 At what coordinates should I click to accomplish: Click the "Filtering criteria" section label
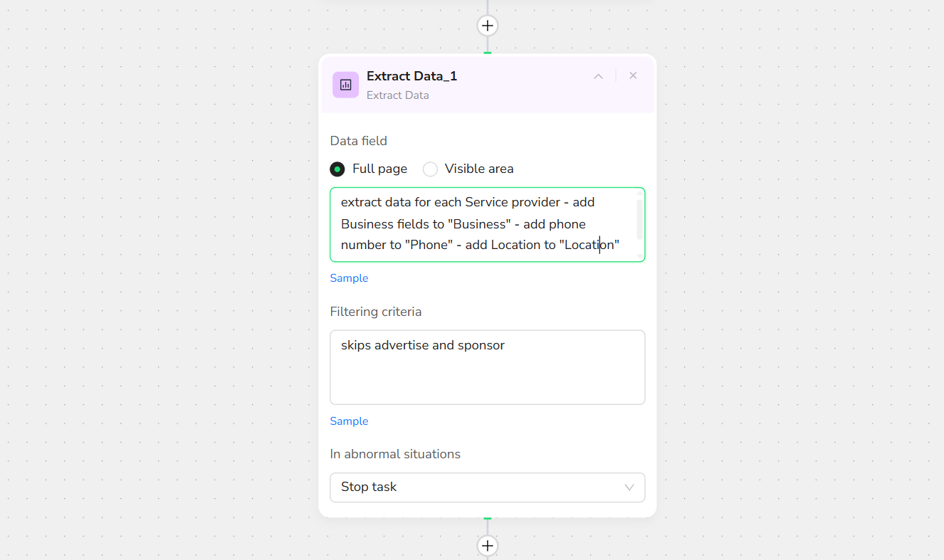pyautogui.click(x=376, y=312)
